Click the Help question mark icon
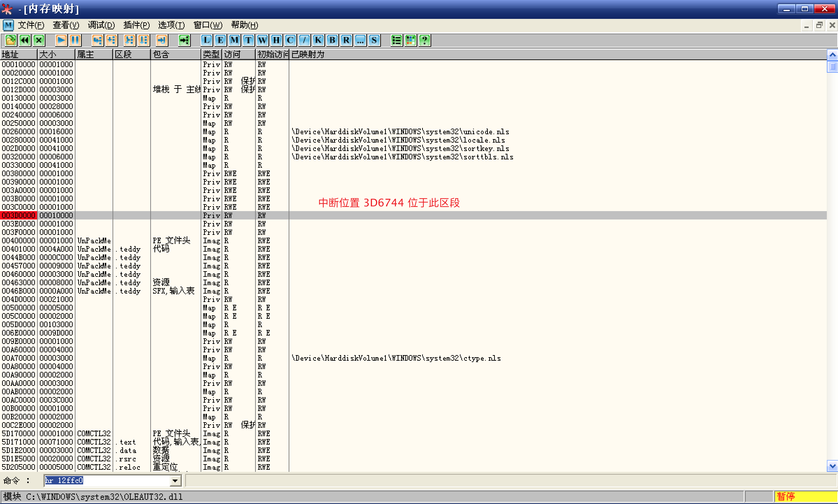The width and height of the screenshot is (838, 504). coord(425,40)
